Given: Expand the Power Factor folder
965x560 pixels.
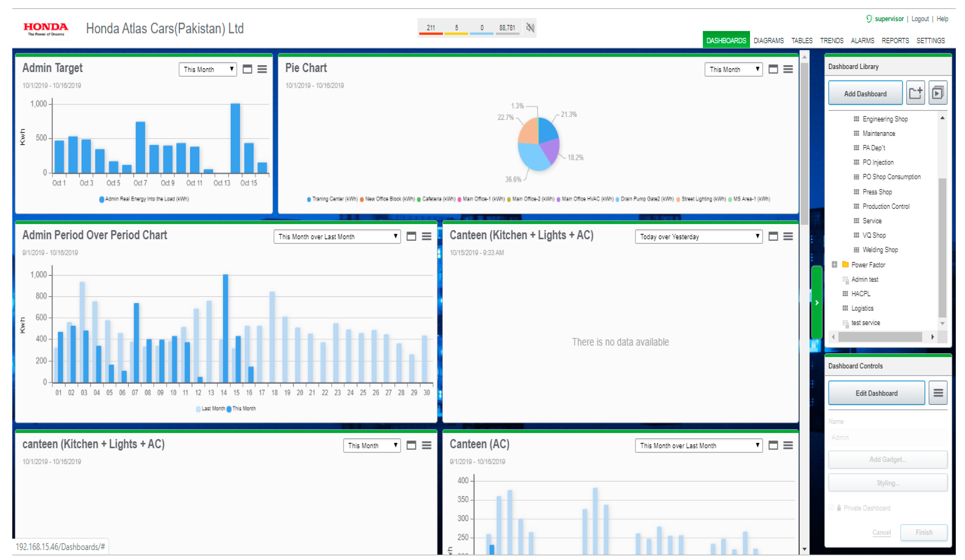Looking at the screenshot, I should point(834,265).
